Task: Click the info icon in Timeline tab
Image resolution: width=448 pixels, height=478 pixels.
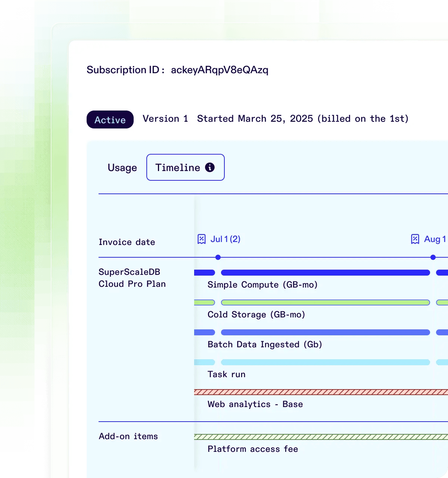Action: click(x=210, y=167)
